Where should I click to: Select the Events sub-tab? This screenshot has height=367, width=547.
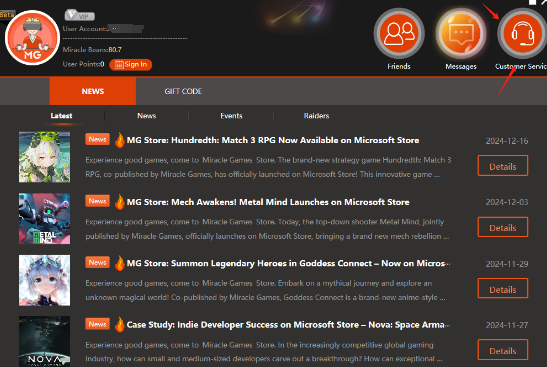[231, 116]
